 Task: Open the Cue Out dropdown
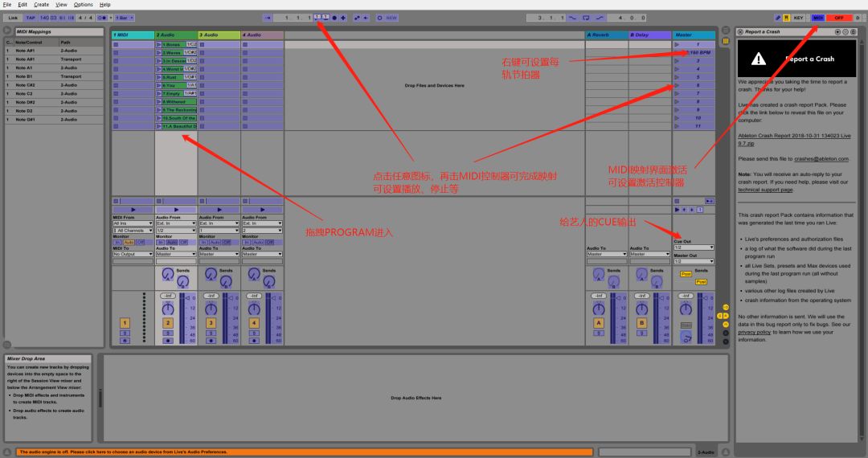click(x=694, y=247)
